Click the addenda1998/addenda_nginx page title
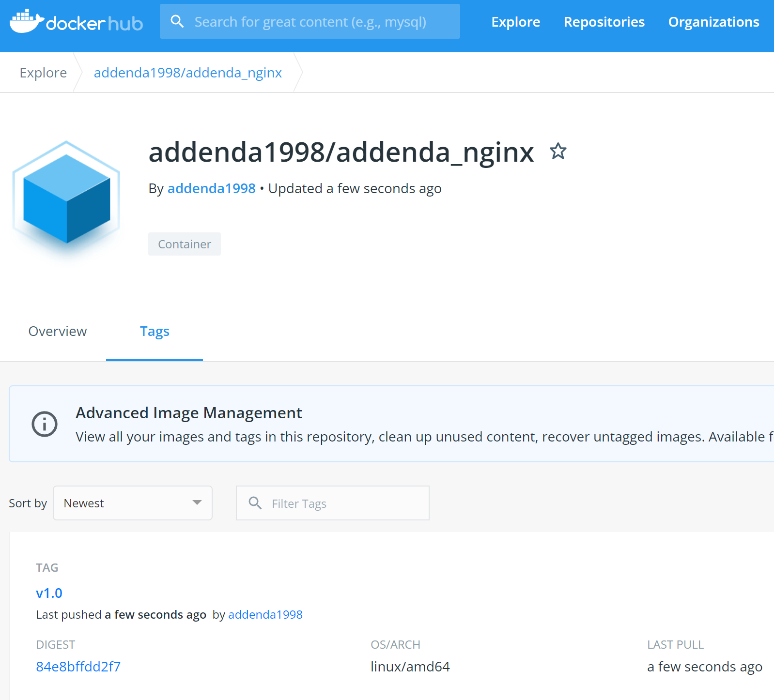The width and height of the screenshot is (774, 700). click(x=341, y=152)
